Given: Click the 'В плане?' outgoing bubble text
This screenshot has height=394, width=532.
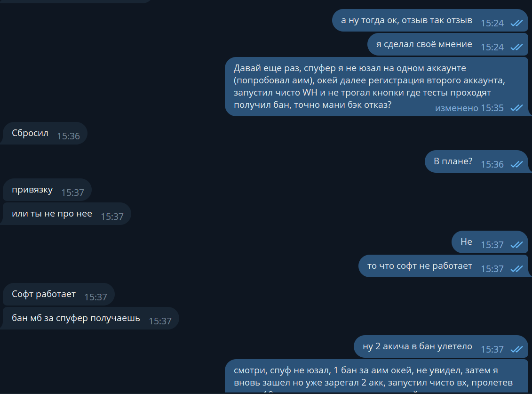Looking at the screenshot, I should click(453, 161).
